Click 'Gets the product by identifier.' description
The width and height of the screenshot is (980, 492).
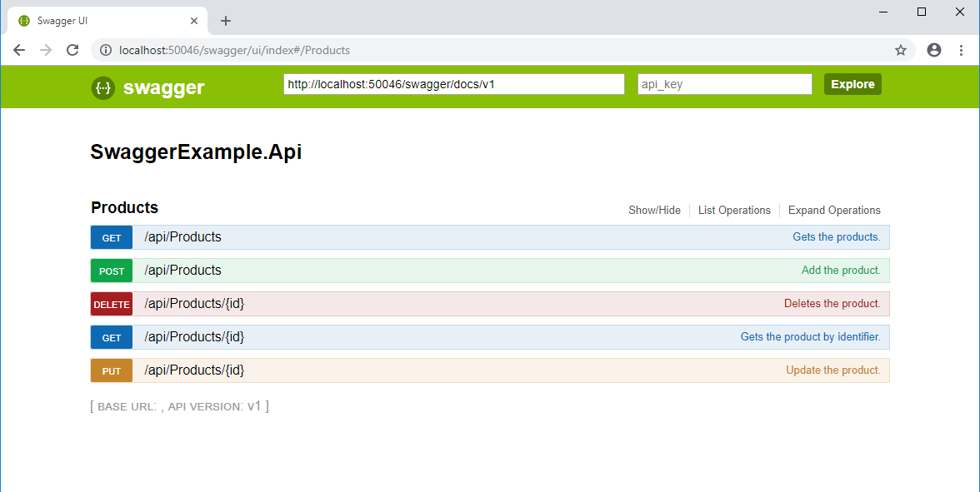click(x=810, y=336)
